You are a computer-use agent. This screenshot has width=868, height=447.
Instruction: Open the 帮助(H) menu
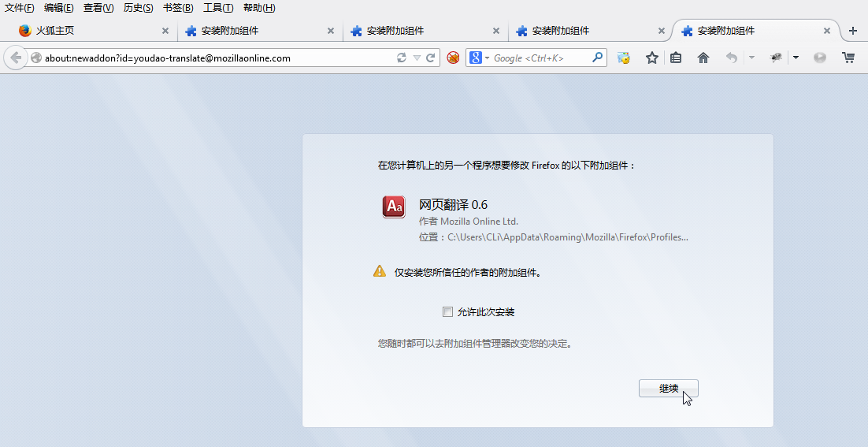[x=259, y=8]
